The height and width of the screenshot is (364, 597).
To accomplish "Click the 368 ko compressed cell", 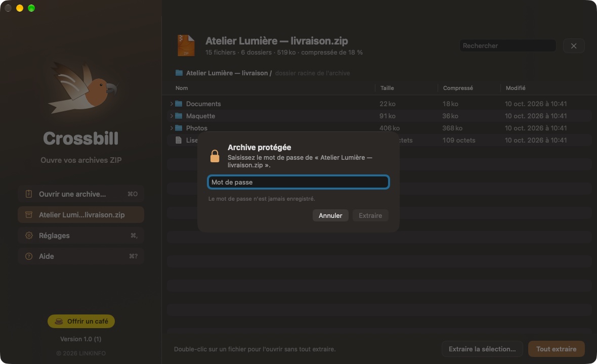I will (452, 128).
